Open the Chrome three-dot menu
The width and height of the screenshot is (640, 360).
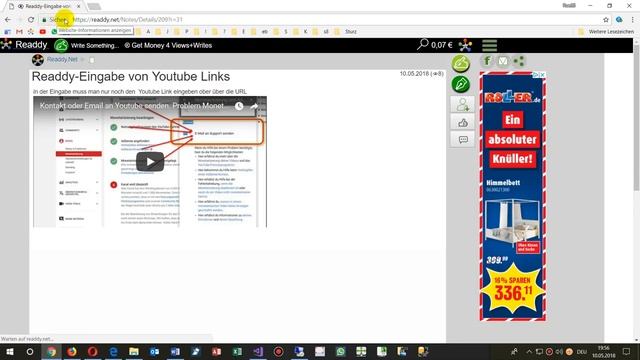633,20
